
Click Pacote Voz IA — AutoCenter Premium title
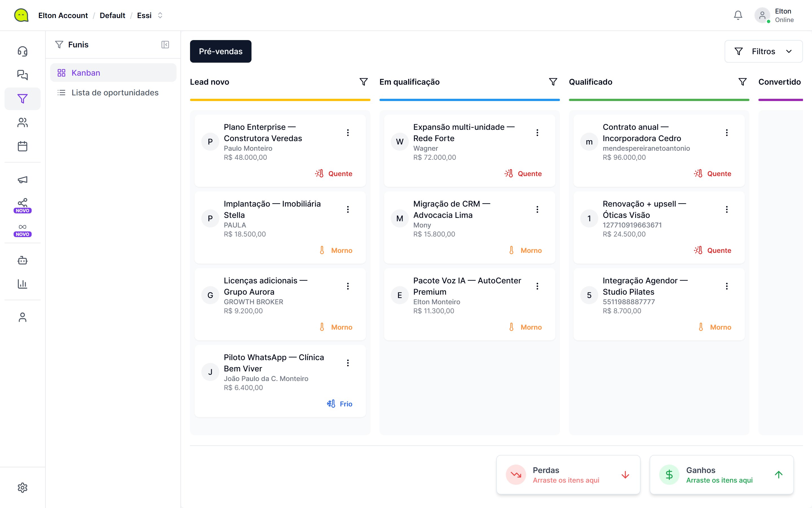click(467, 286)
